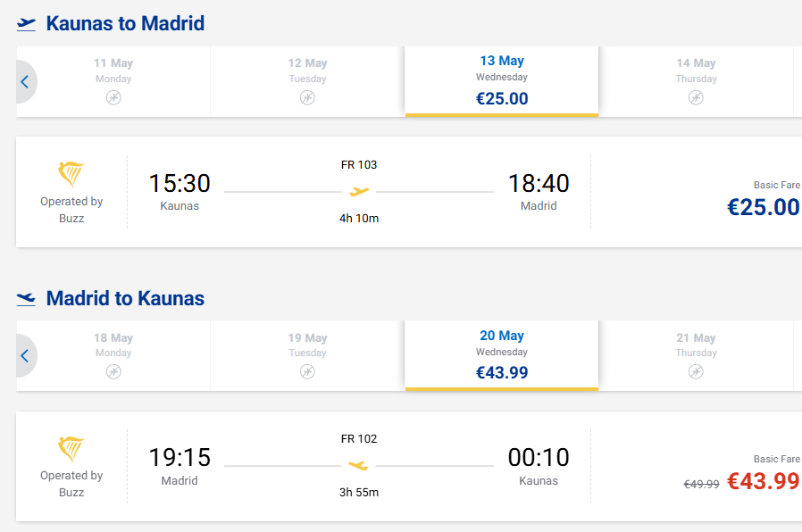Click the no-flight icon under 21 May
The image size is (802, 532).
pos(696,371)
